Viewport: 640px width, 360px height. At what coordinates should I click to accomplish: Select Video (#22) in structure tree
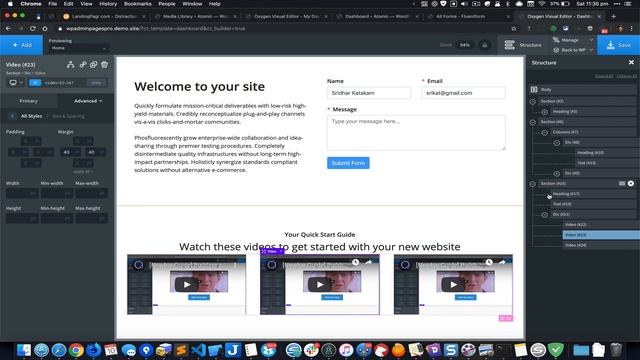(x=600, y=224)
